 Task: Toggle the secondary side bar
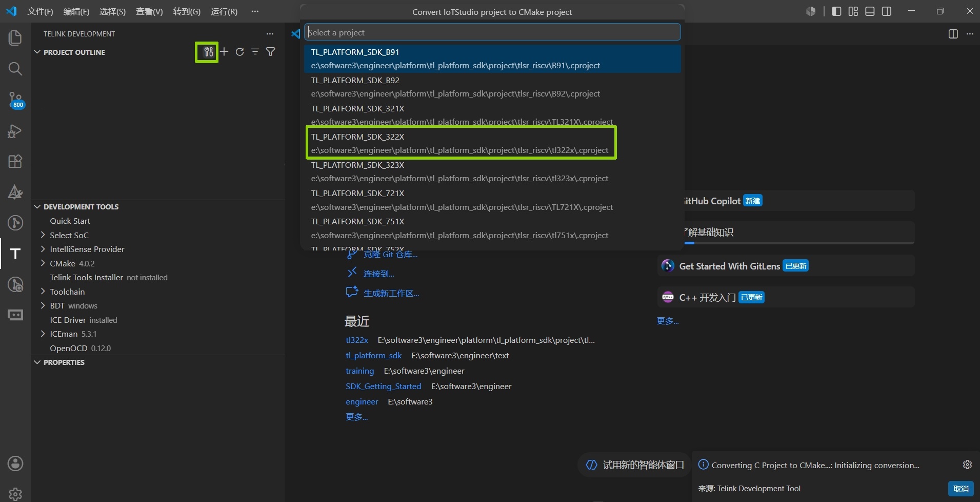pos(887,11)
